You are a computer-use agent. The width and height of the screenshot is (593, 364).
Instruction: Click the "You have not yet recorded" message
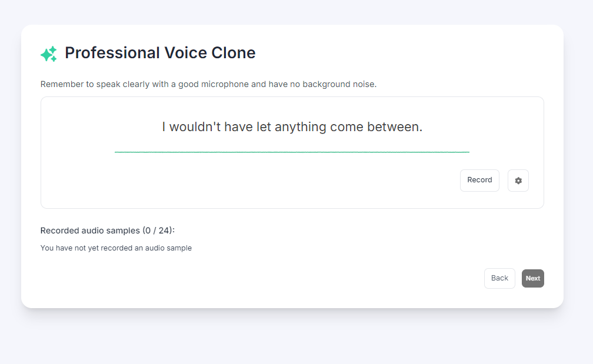coord(116,248)
